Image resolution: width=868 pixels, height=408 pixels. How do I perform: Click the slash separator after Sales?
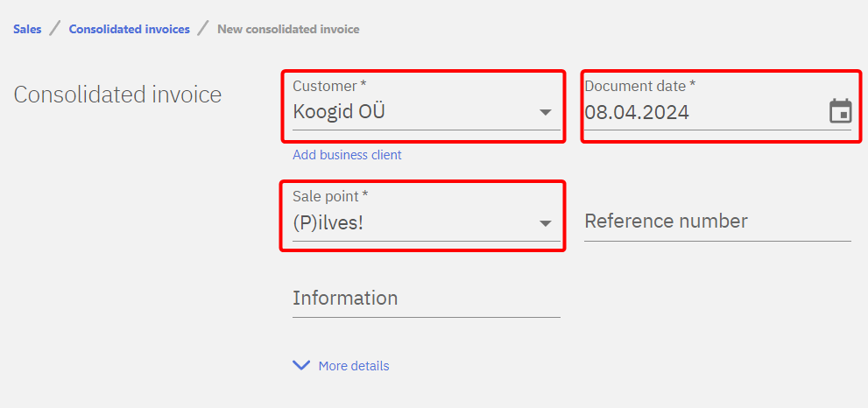[55, 29]
